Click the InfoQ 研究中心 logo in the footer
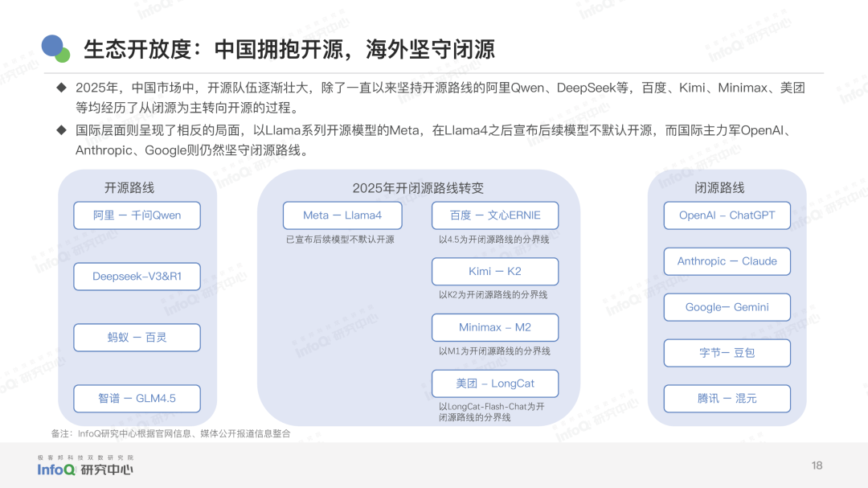Screen dimensions: 868x488 tap(85, 470)
